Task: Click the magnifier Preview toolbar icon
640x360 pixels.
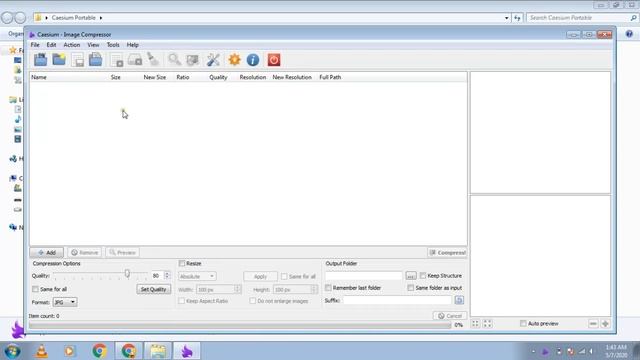Action: tap(174, 60)
